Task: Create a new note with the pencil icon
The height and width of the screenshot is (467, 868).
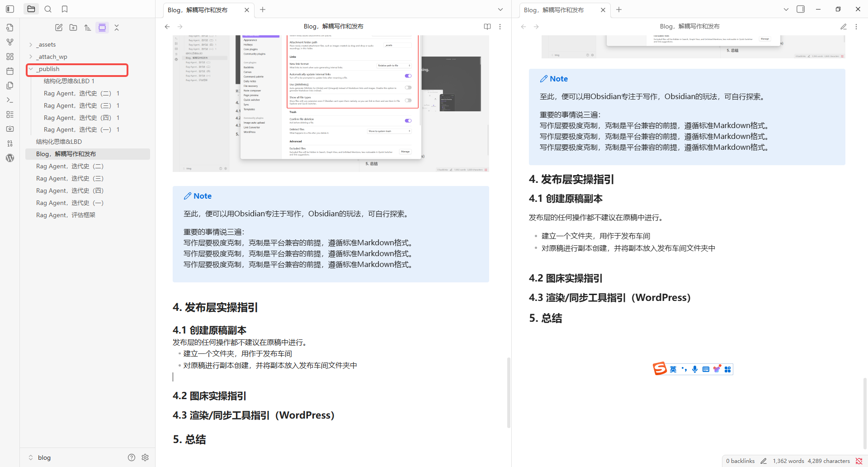Action: 59,27
